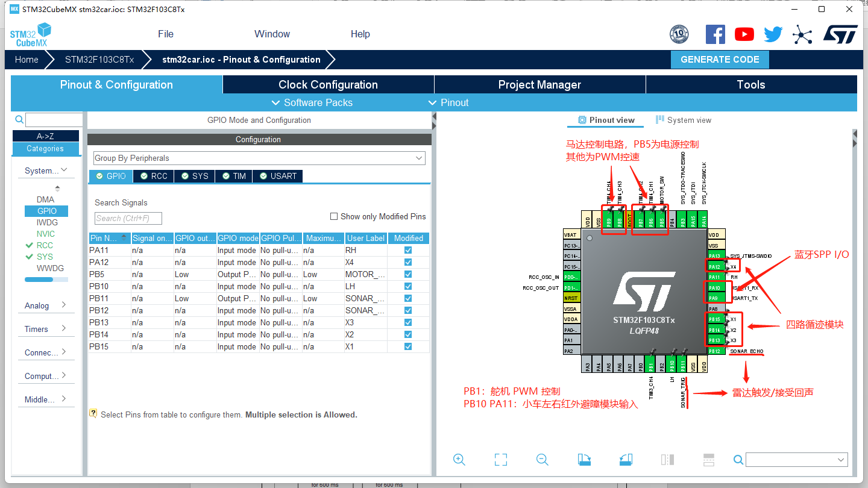Sort categories with A->Z button
This screenshot has height=488, width=868.
(46, 136)
